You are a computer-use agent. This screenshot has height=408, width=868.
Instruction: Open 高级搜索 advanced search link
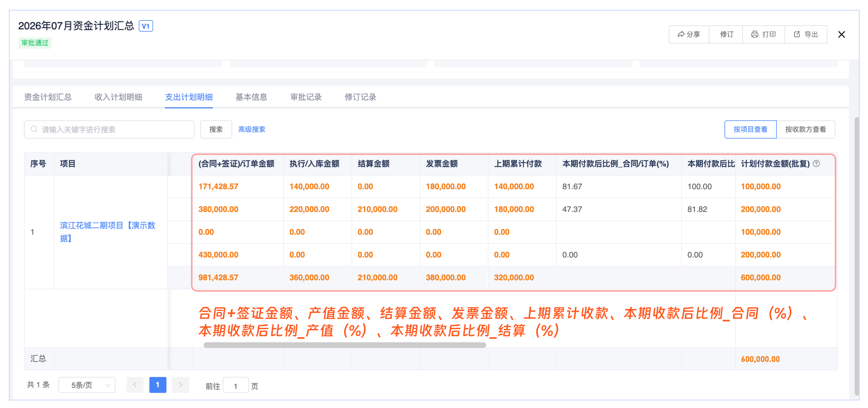[252, 130]
